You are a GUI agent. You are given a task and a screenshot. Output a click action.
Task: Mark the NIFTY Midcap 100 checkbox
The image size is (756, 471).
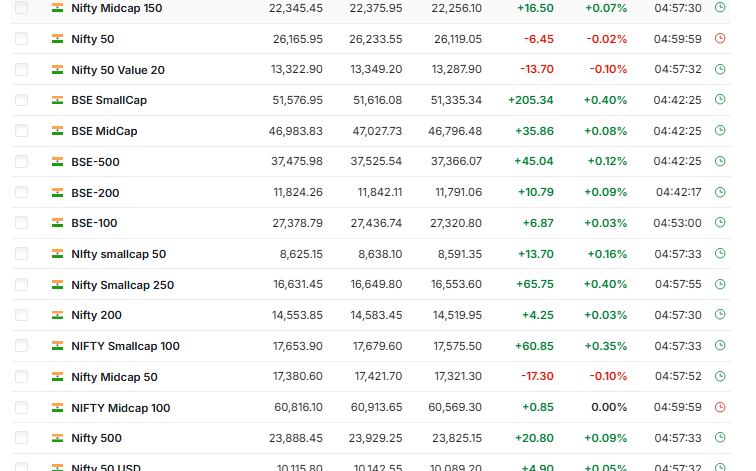21,407
